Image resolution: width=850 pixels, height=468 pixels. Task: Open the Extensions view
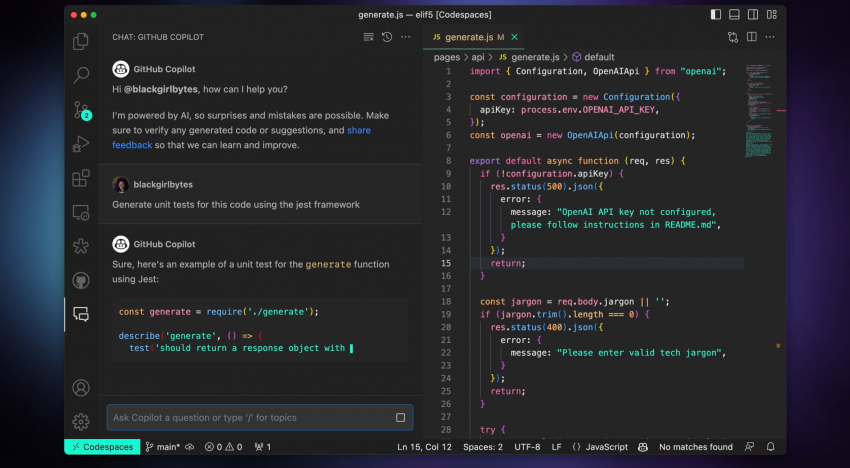[x=81, y=179]
